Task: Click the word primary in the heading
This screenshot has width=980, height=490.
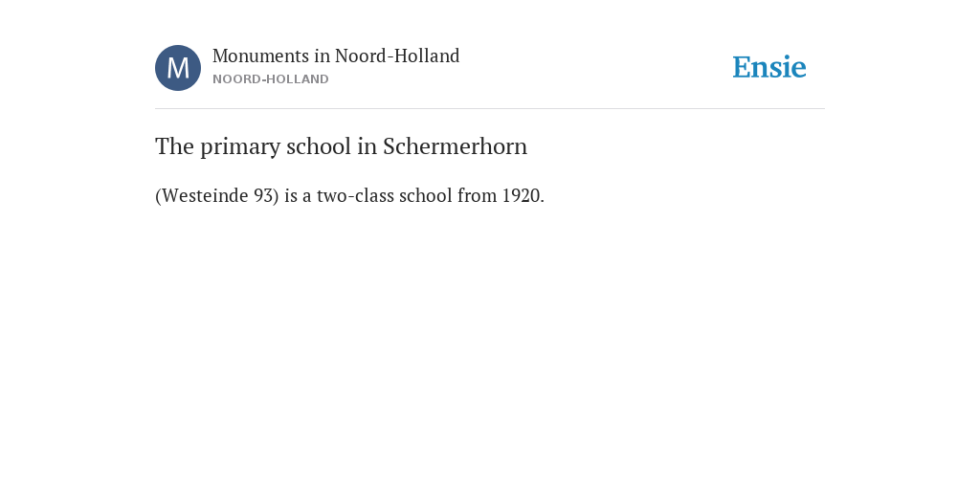Action: coord(240,147)
